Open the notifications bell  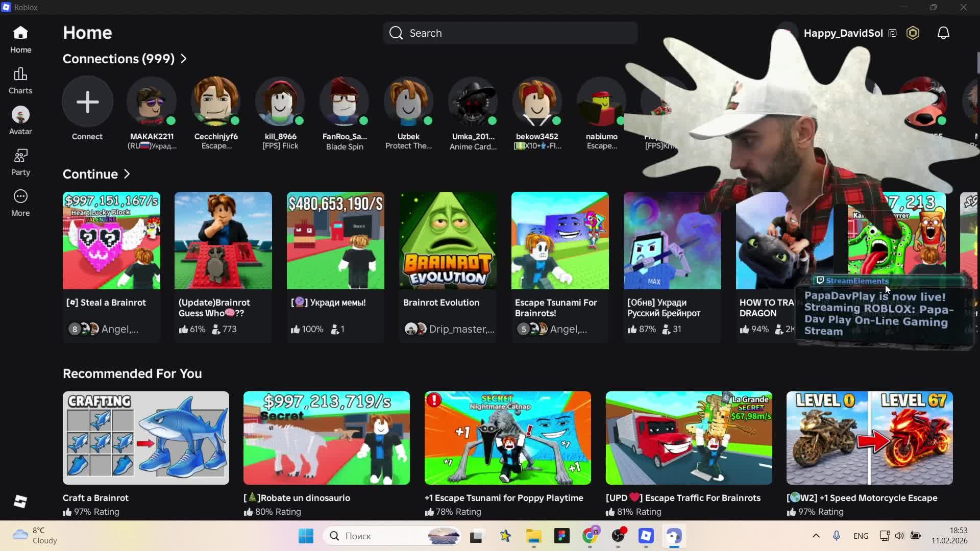(x=943, y=33)
